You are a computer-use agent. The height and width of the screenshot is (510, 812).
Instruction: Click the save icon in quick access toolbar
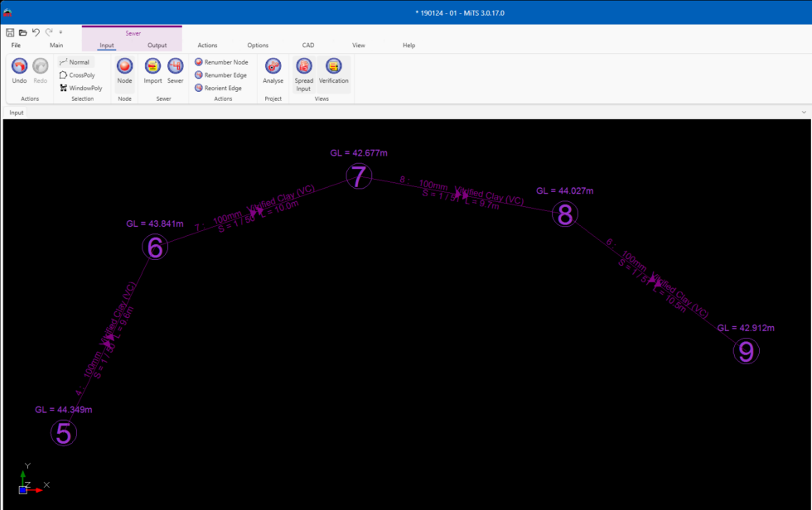point(10,32)
